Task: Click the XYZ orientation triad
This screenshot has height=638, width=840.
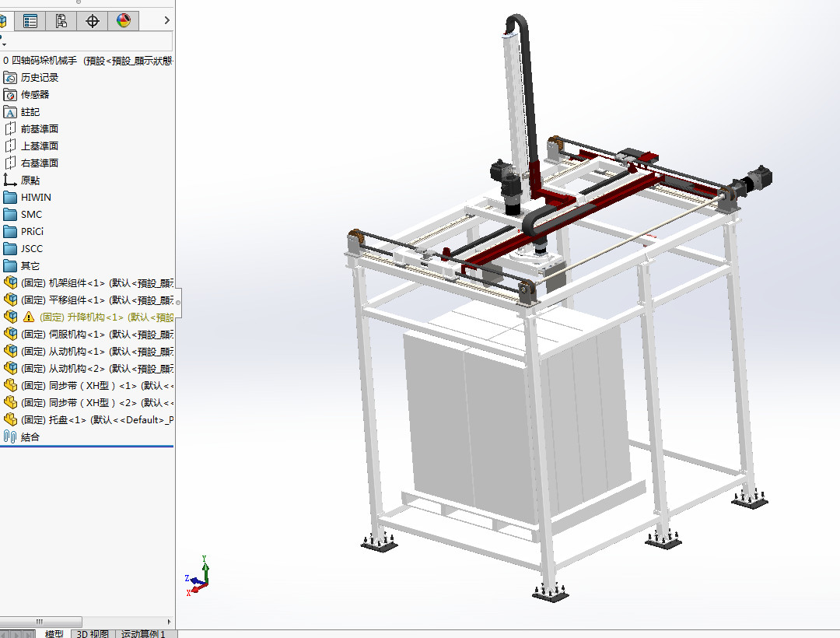Action: (198, 577)
